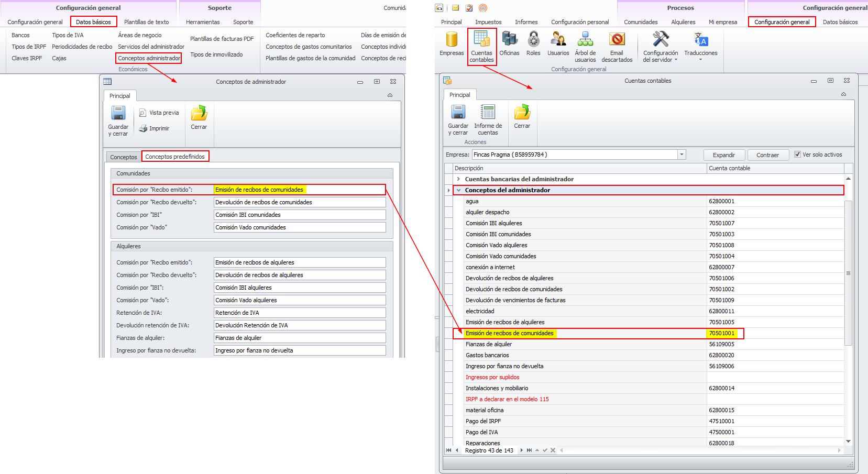868x474 pixels.
Task: Click scroll-up arrow of accounts grid
Action: pos(848,179)
